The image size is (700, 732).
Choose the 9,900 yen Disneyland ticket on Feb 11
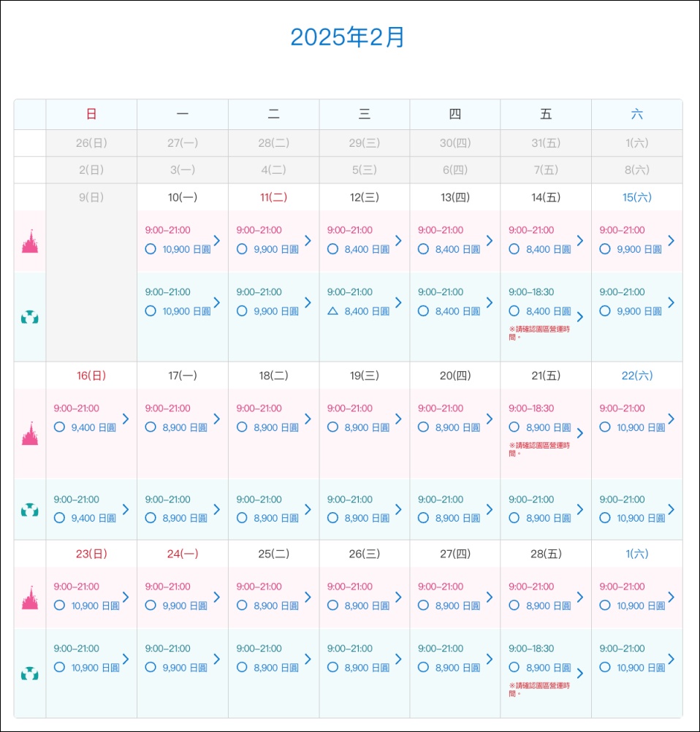276,249
